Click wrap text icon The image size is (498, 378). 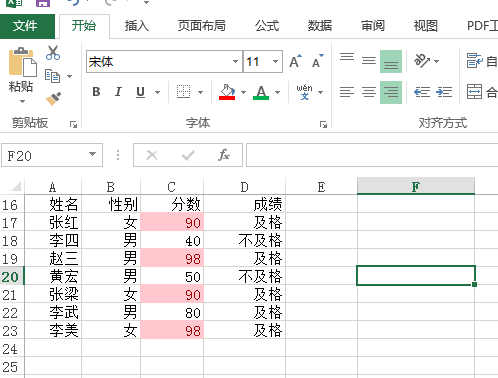[x=475, y=61]
